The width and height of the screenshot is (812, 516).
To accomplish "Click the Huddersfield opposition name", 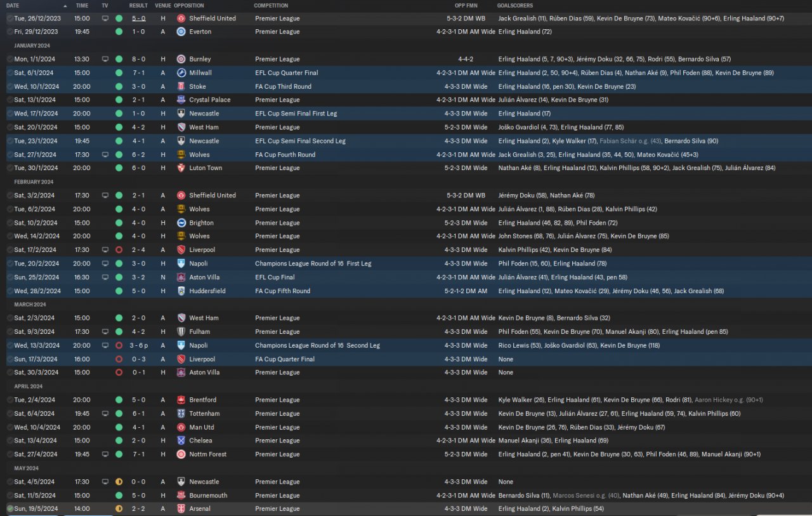I will [x=207, y=291].
